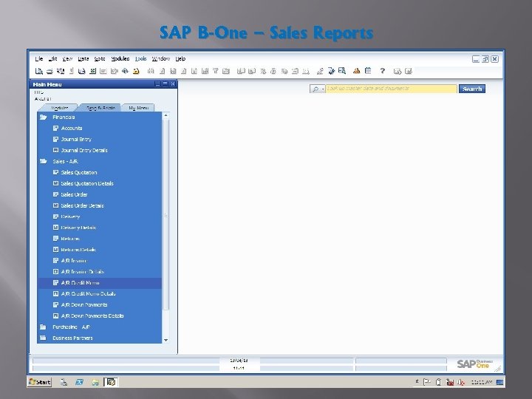Select A/R Credit Memo Details
Viewport: 532px width, 399px height.
coord(88,293)
